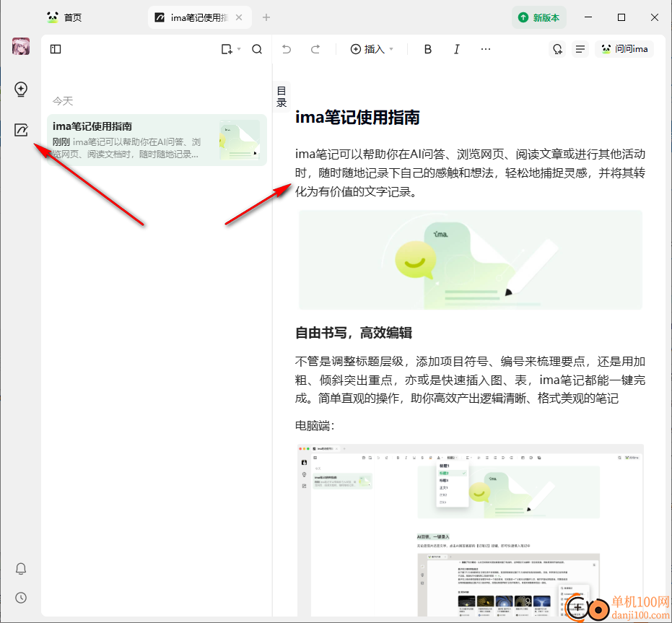Add a new tab
The height and width of the screenshot is (623, 672).
(x=266, y=17)
